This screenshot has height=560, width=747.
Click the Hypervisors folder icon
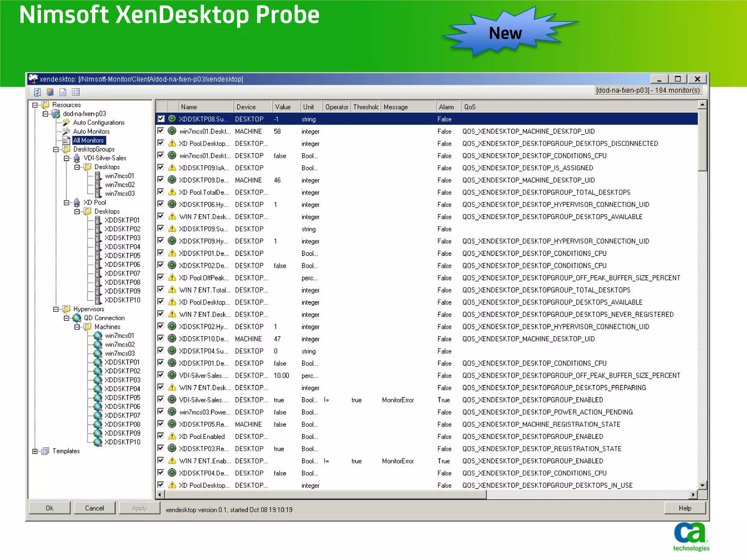(66, 309)
